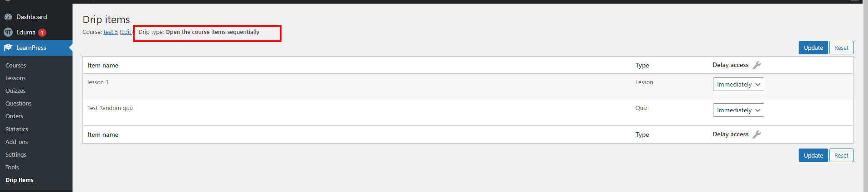Open Delay access dropdown for lesson 1

tap(738, 84)
